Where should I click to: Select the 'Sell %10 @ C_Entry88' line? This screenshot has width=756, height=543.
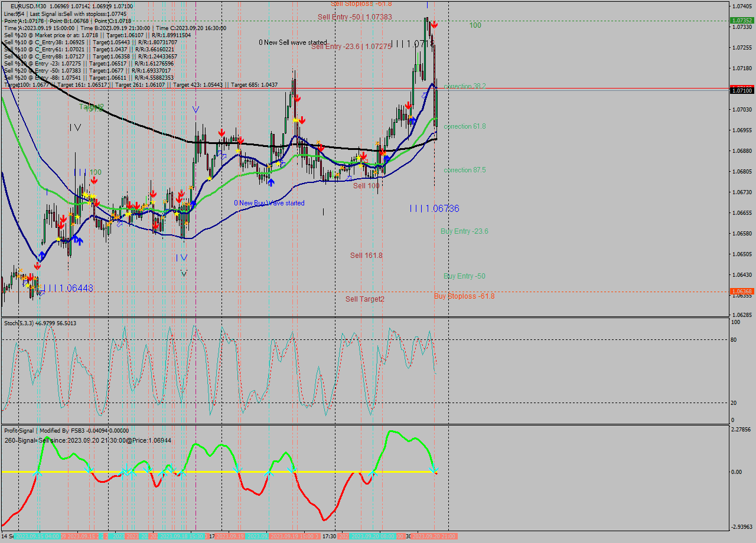point(90,56)
